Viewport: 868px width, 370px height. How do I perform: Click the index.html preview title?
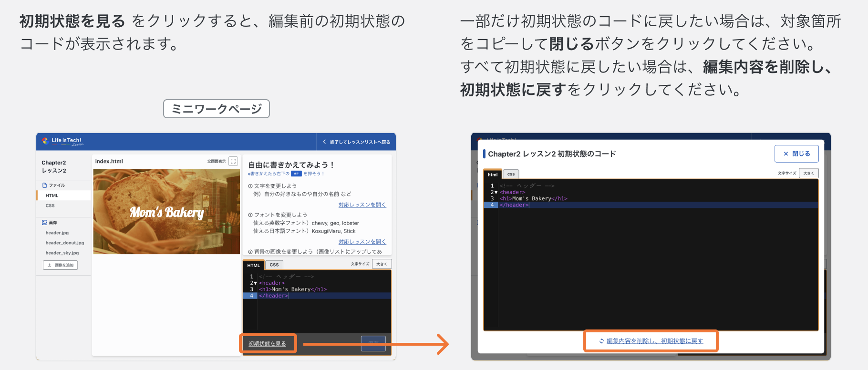109,161
